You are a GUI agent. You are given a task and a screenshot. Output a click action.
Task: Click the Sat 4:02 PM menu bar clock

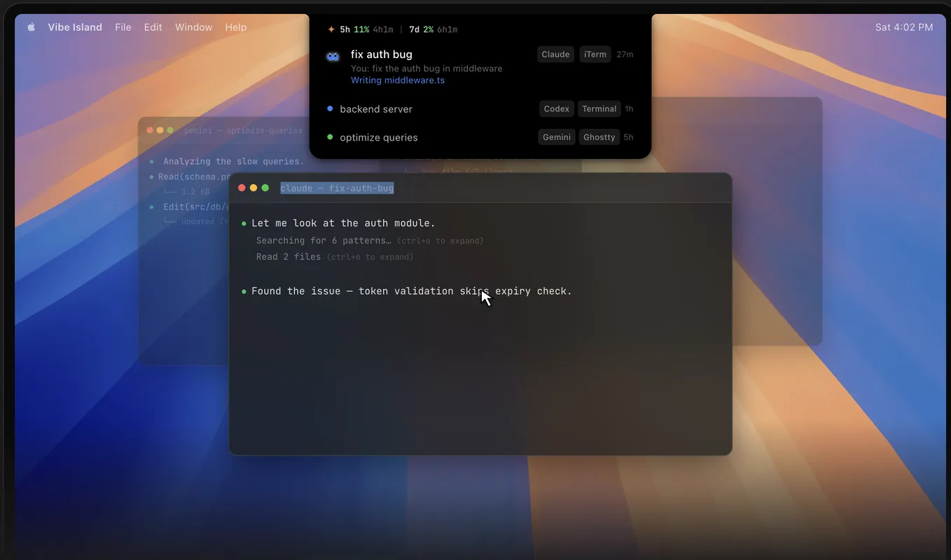coord(904,27)
